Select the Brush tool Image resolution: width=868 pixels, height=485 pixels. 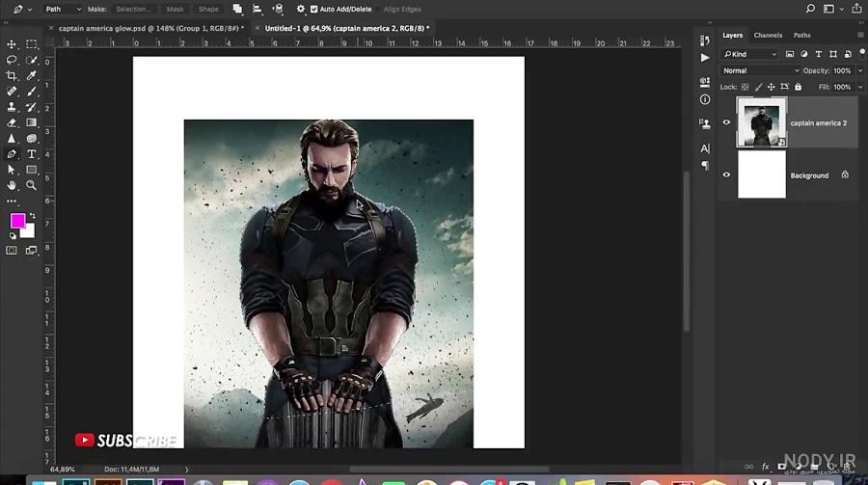pyautogui.click(x=32, y=92)
